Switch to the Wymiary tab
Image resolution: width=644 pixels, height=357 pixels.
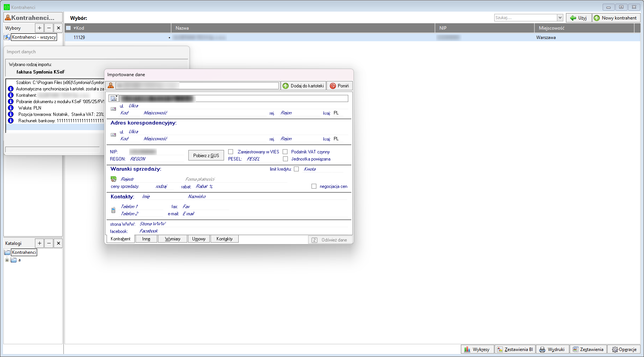173,239
